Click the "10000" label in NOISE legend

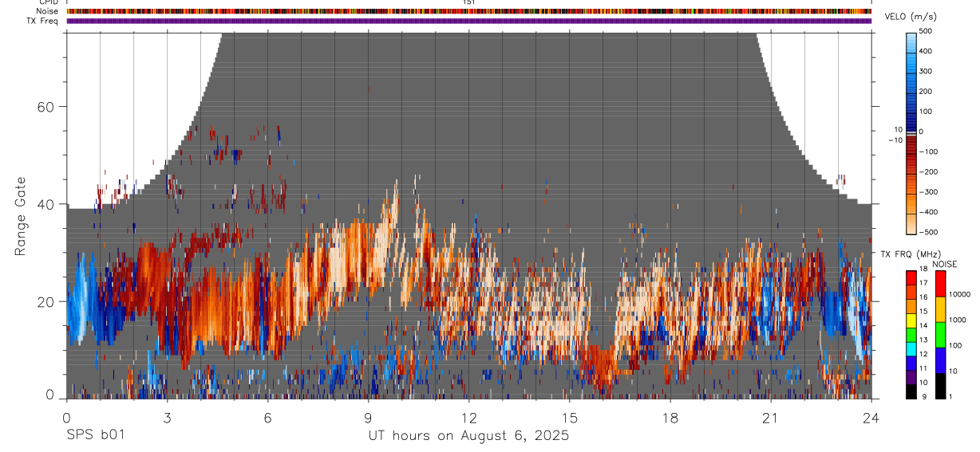[960, 295]
